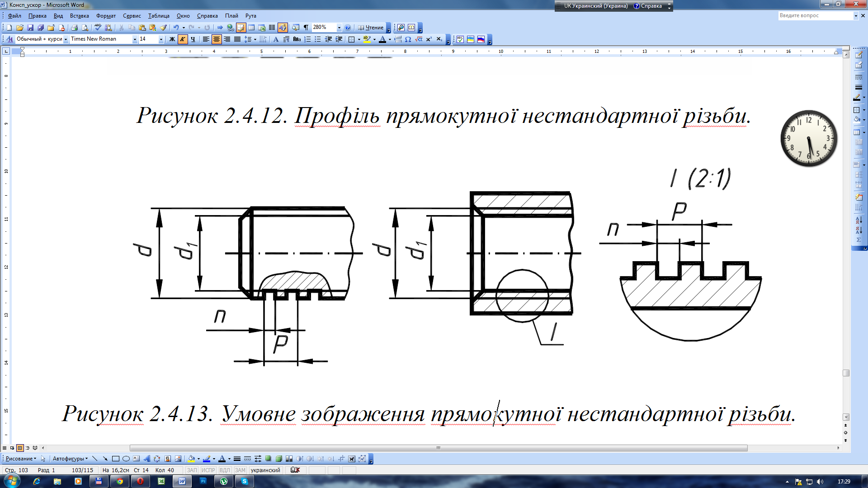Click the ИСПР track changes indicator
Image resolution: width=868 pixels, height=488 pixels.
coord(208,470)
